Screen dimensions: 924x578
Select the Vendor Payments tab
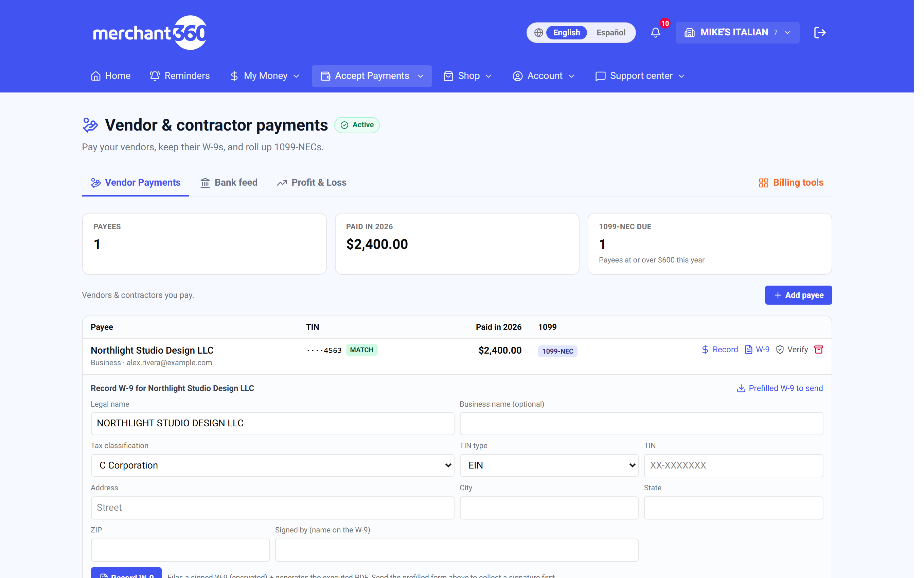(x=135, y=183)
